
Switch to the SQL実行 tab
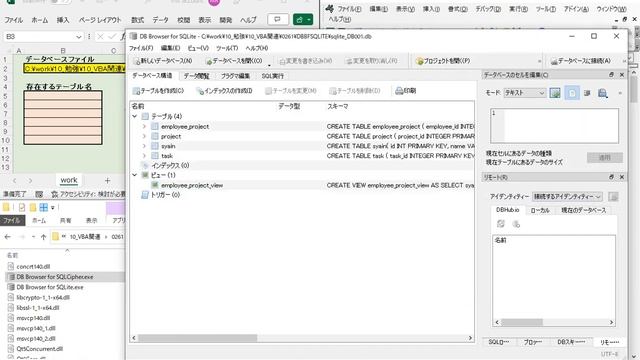coord(273,76)
